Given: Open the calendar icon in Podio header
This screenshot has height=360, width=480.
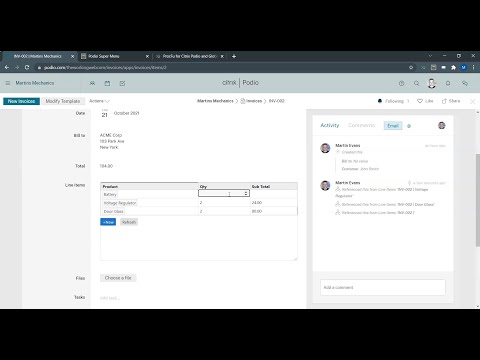Looking at the screenshot, I should (x=107, y=83).
